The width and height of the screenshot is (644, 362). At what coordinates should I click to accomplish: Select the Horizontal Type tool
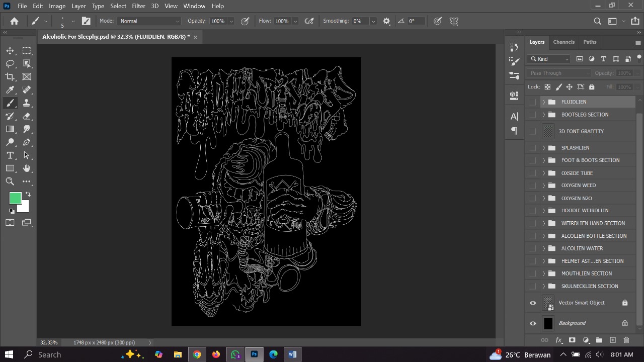pyautogui.click(x=10, y=155)
